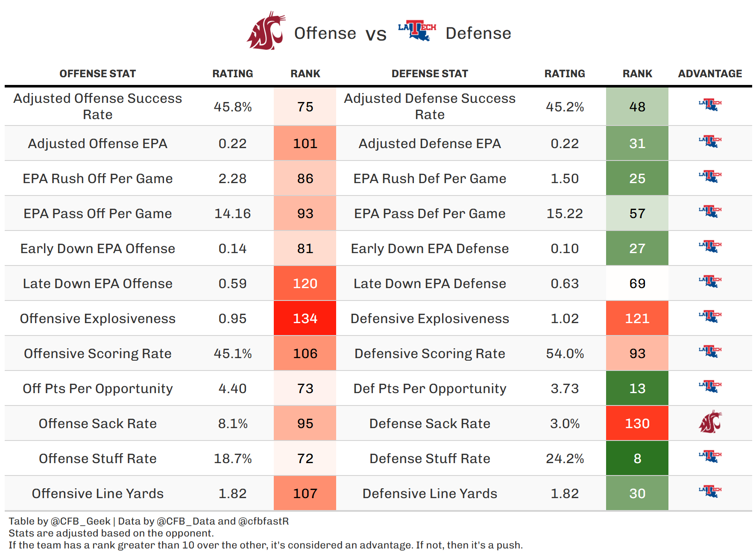The height and width of the screenshot is (560, 756).
Task: Select the LA Tech advantage logo for Adjusted Offense EPA
Action: pyautogui.click(x=710, y=141)
